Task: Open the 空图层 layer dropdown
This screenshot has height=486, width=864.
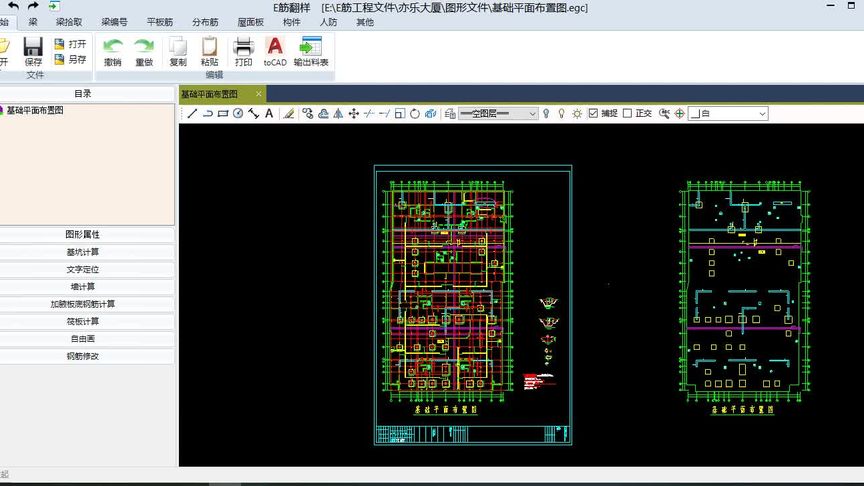Action: click(498, 114)
